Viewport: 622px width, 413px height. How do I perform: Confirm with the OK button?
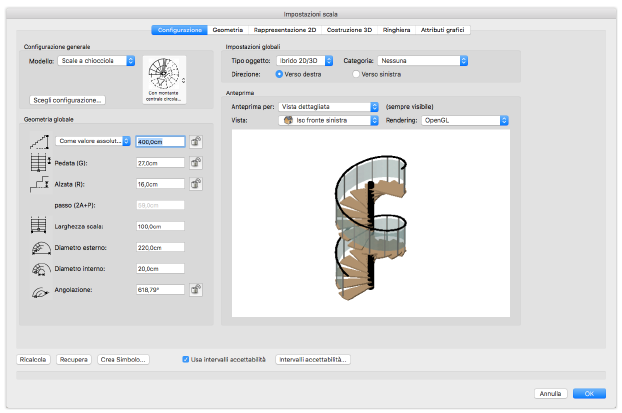click(x=589, y=394)
